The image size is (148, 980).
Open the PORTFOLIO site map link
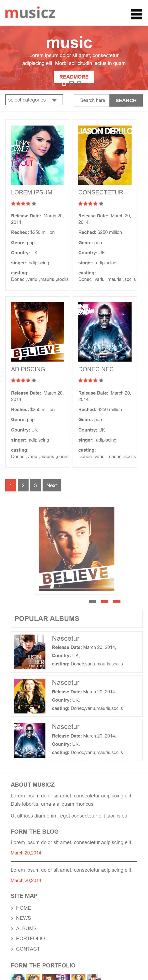pos(30,938)
